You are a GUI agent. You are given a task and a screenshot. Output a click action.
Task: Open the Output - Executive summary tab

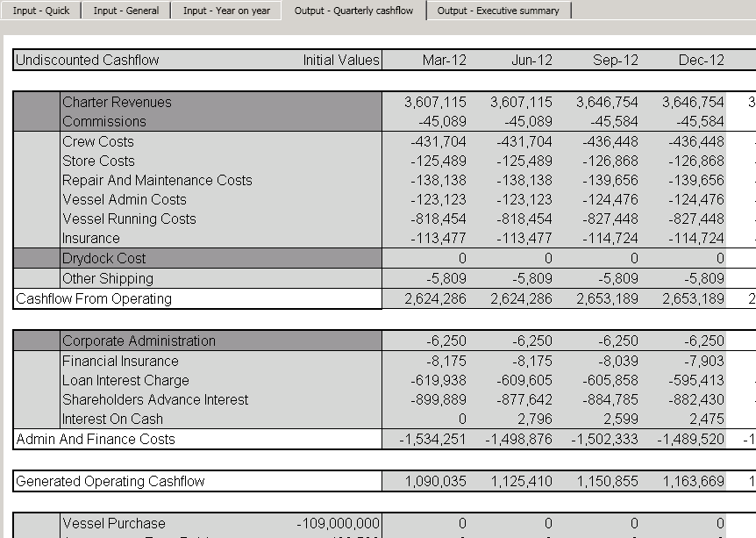498,11
